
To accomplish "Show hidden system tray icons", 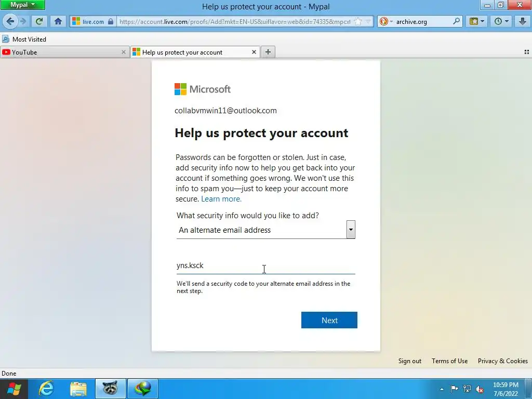I will [x=442, y=389].
